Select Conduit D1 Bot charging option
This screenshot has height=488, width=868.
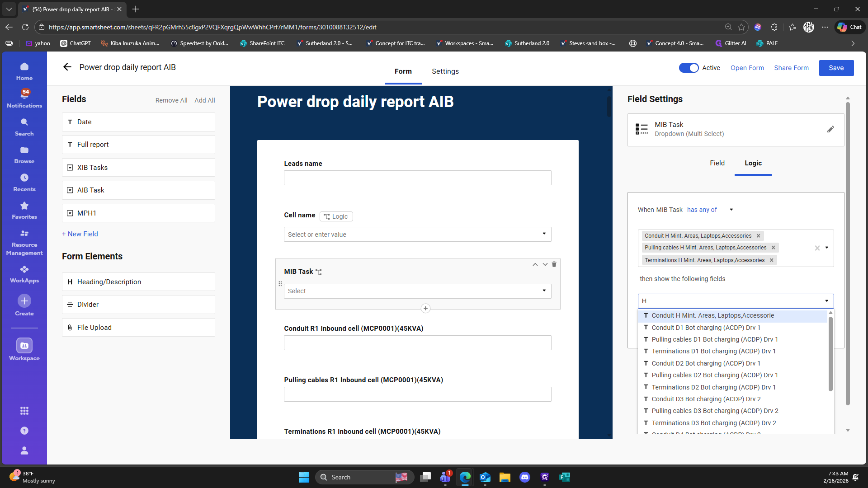(x=706, y=328)
